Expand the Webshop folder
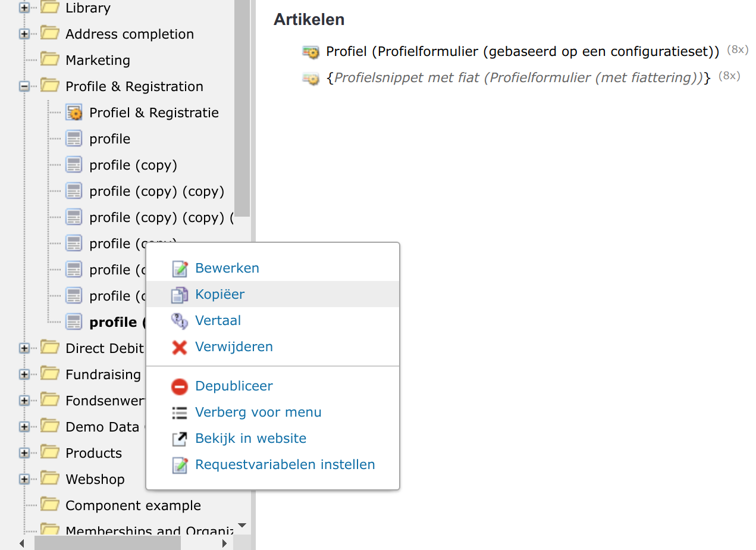Viewport: 756px width, 550px height. (24, 479)
